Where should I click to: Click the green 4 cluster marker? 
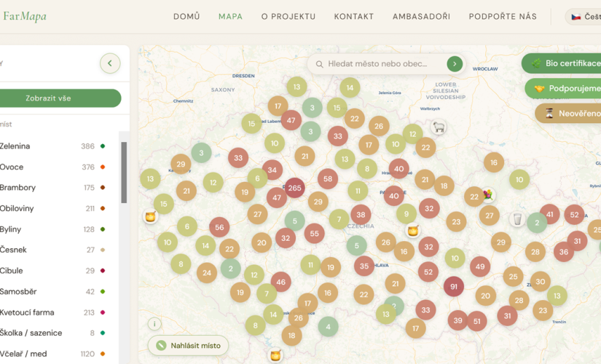[x=328, y=327]
